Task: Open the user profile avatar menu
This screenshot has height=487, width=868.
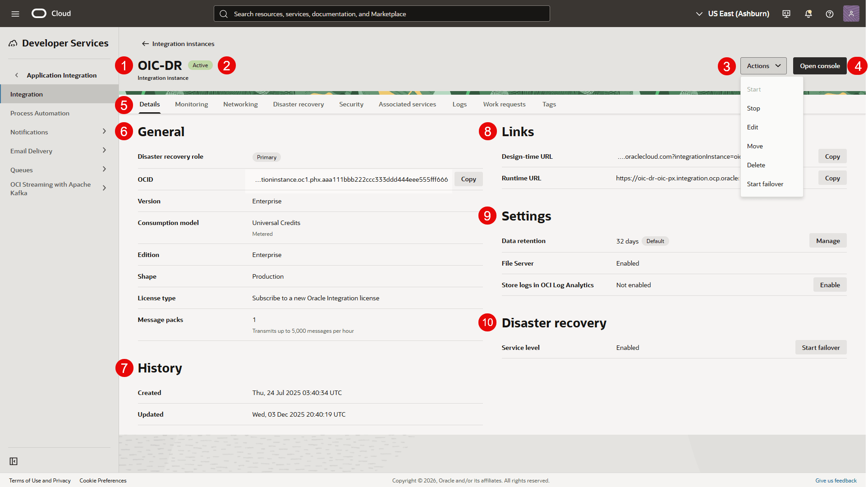Action: [851, 14]
